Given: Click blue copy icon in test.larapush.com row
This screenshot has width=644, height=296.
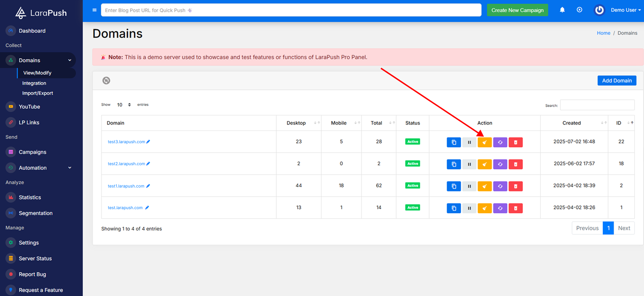Looking at the screenshot, I should [x=454, y=208].
